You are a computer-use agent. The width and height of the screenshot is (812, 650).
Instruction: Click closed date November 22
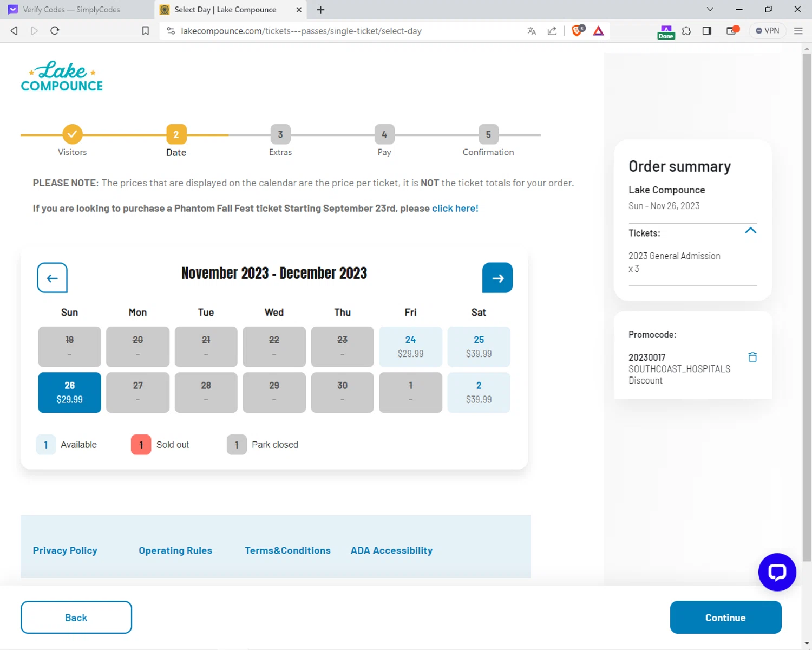pos(274,347)
